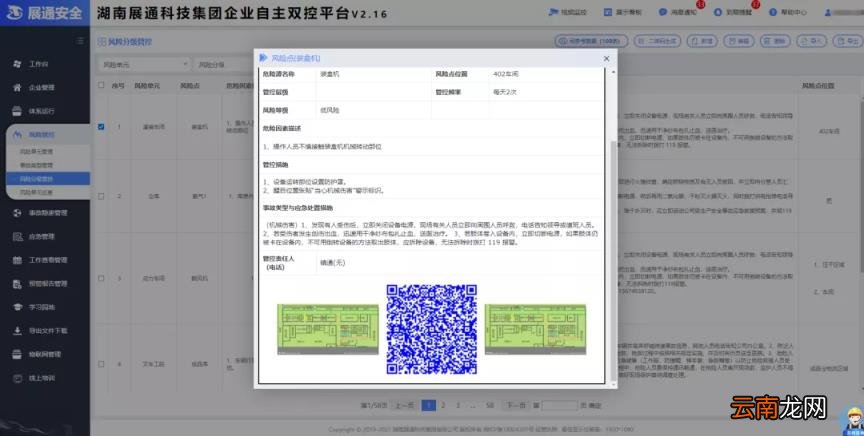Open 到期提醒 bell in top bar

tap(733, 12)
